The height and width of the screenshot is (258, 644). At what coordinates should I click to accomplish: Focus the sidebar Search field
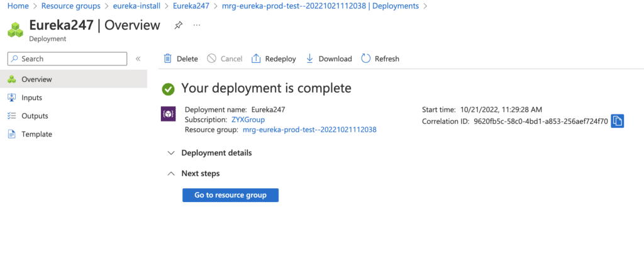67,59
